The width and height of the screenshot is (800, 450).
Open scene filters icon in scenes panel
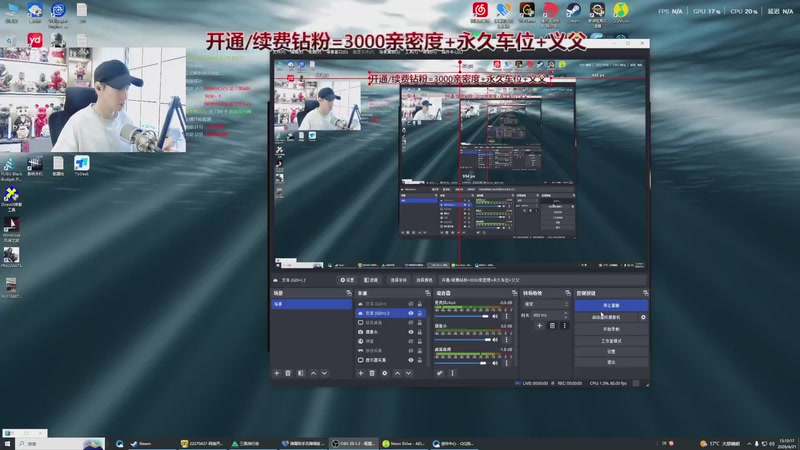tap(301, 373)
